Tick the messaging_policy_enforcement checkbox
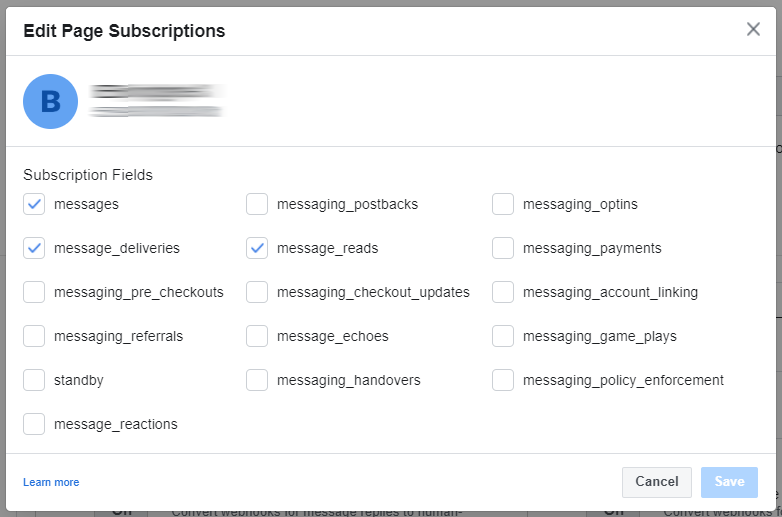Screen dimensions: 782x517 click(503, 380)
